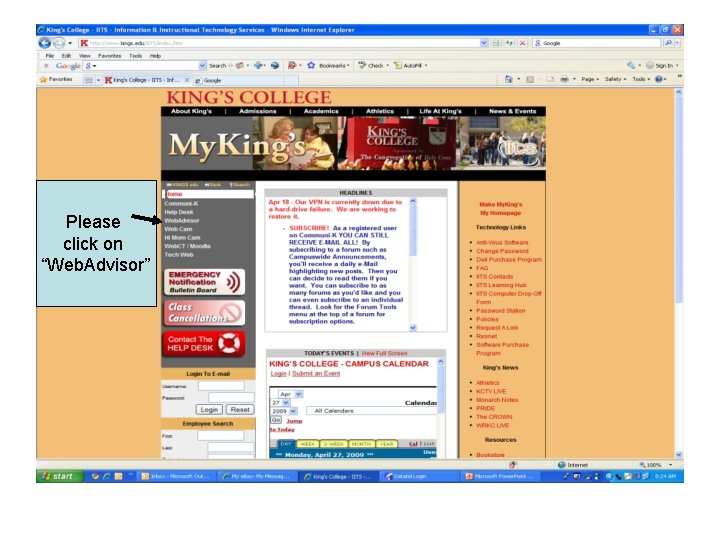This screenshot has height=540, width=720.
Task: Click the Feeds icon in command bar
Action: coord(530,79)
